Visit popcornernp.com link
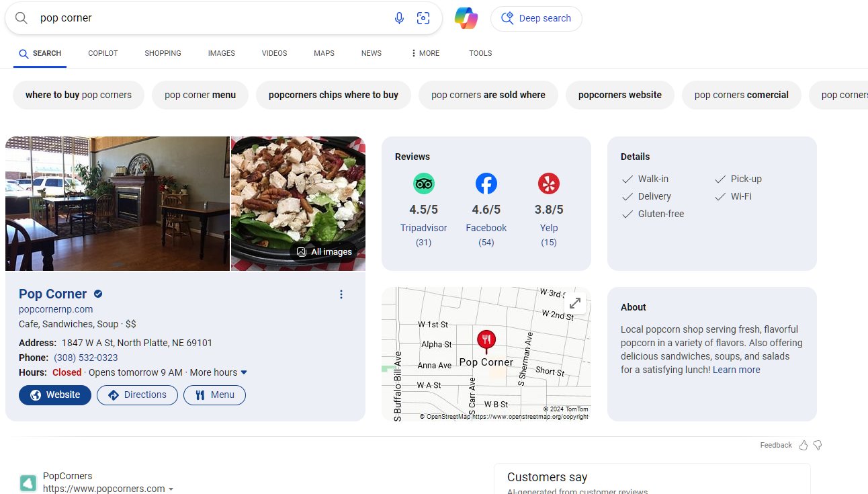This screenshot has width=868, height=494. (x=56, y=309)
